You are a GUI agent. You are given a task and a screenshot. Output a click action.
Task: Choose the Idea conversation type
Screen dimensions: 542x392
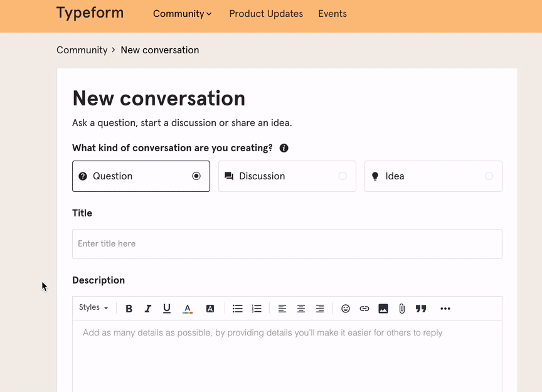pyautogui.click(x=433, y=176)
